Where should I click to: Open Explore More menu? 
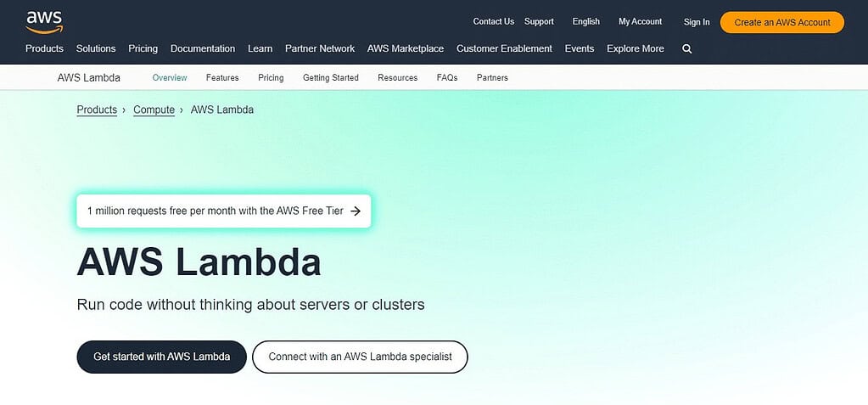[635, 48]
